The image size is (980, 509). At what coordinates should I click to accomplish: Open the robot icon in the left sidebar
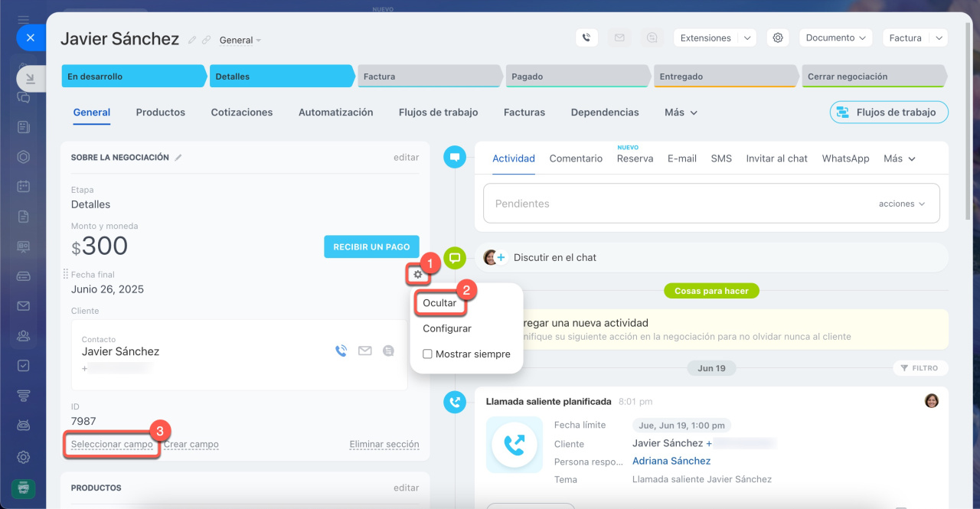(x=24, y=425)
